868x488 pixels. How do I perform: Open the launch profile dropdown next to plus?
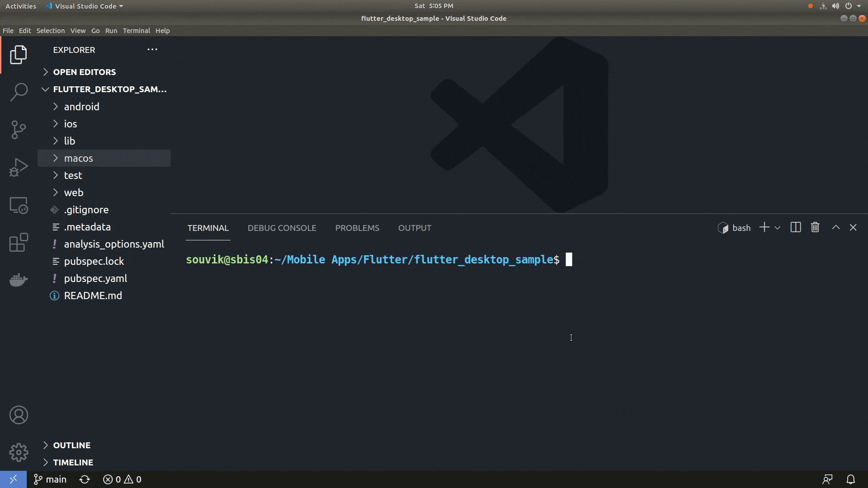pos(777,228)
